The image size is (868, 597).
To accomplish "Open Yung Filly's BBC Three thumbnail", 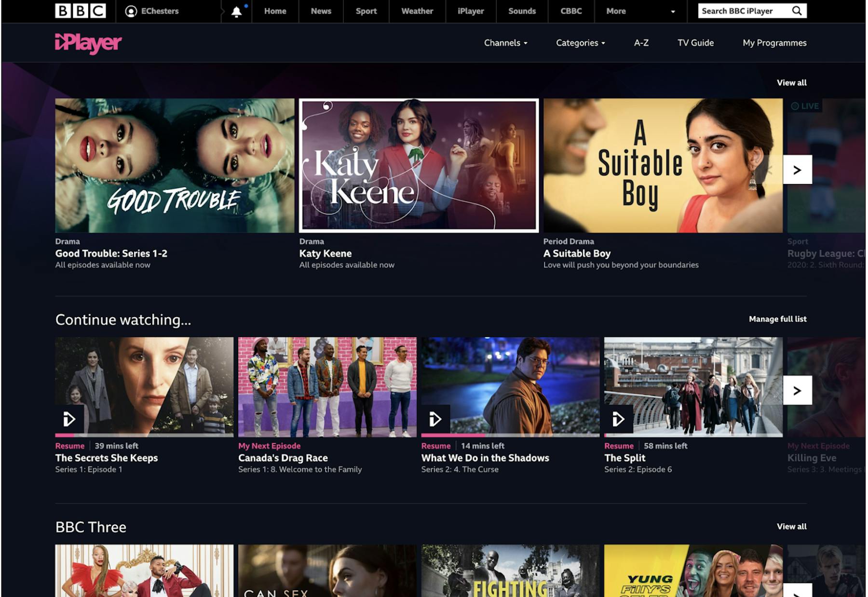I will tap(693, 570).
